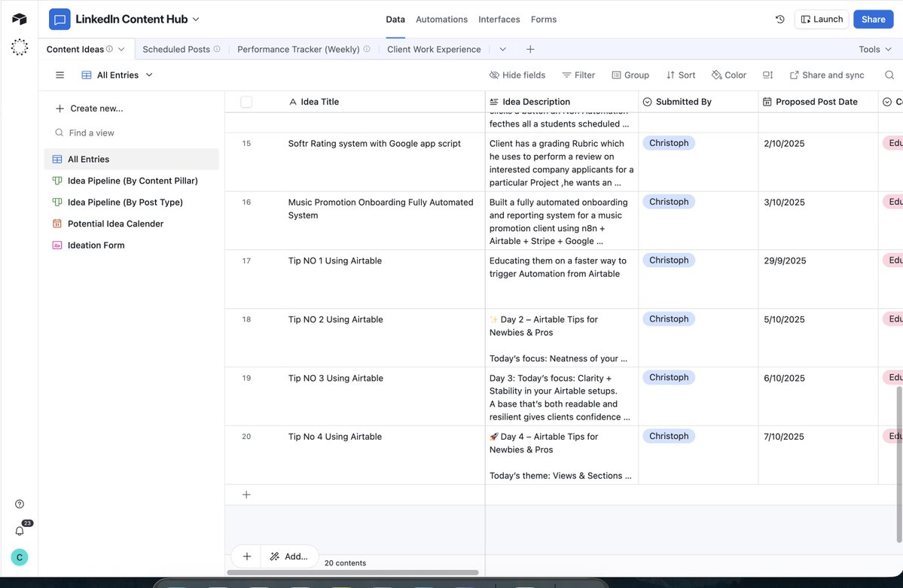Image resolution: width=903 pixels, height=588 pixels.
Task: Focus the Find a view search field
Action: pyautogui.click(x=131, y=133)
